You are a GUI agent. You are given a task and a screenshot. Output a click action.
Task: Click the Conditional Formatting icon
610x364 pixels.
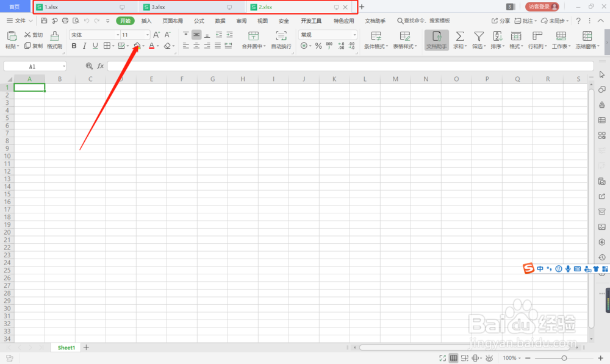[x=376, y=36]
